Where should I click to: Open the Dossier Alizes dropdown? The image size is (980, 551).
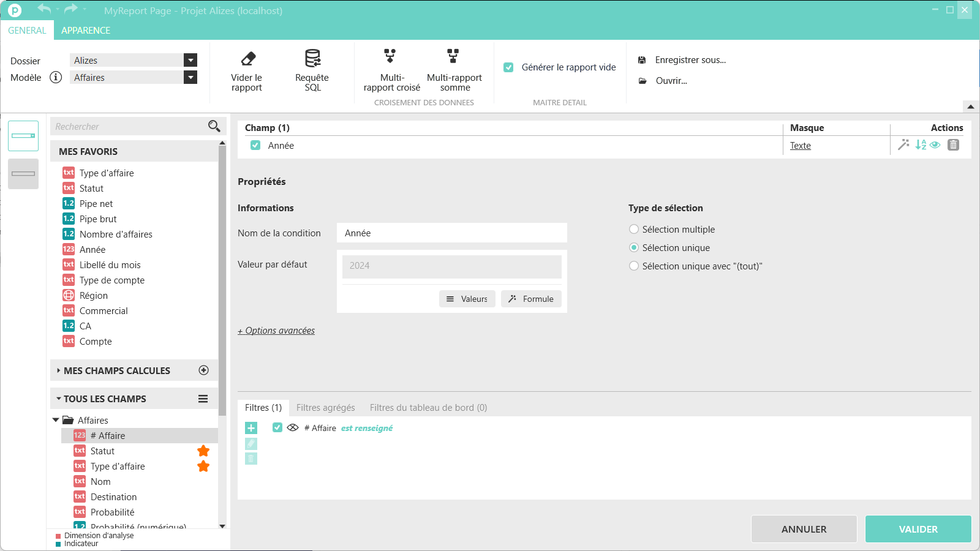[190, 60]
